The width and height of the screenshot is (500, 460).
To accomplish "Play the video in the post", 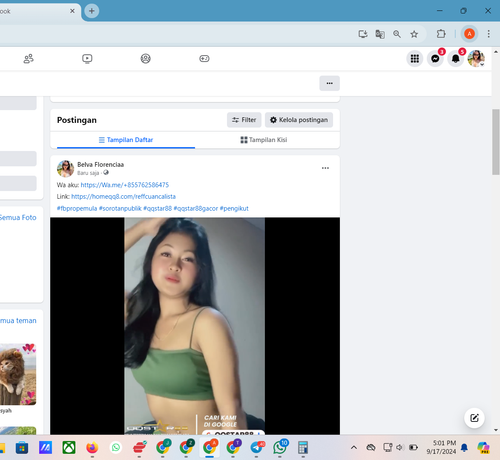I will click(x=195, y=326).
